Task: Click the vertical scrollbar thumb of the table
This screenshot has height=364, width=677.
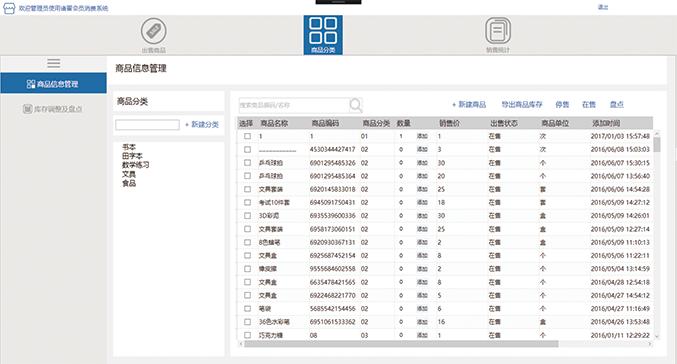Action: [657, 145]
